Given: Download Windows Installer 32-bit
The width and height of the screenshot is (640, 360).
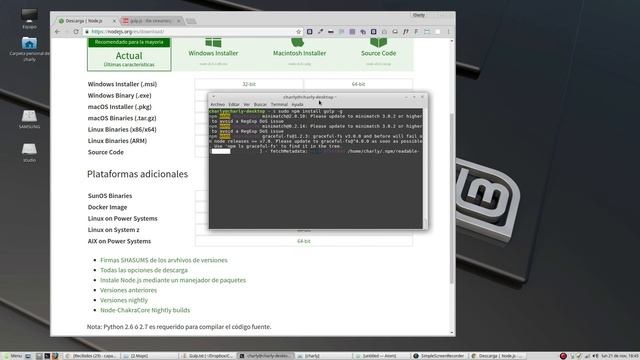Looking at the screenshot, I should pos(249,84).
